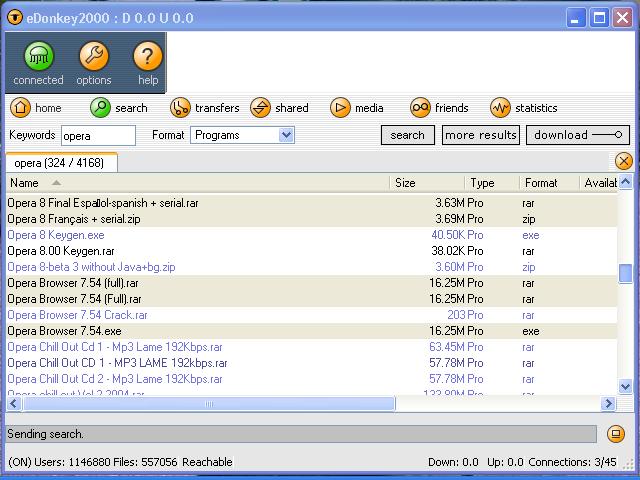640x480 pixels.
Task: Select Opera 8 Final Español-spanish + serial.rar
Action: point(311,203)
